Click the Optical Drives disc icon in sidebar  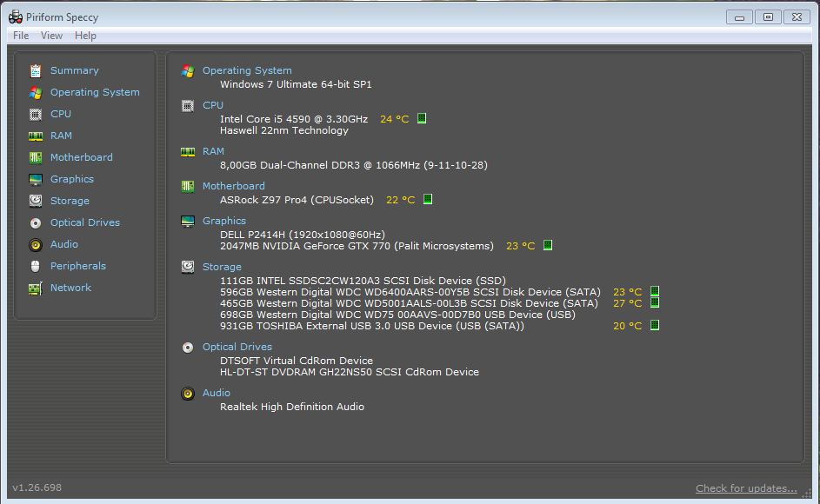pos(35,223)
